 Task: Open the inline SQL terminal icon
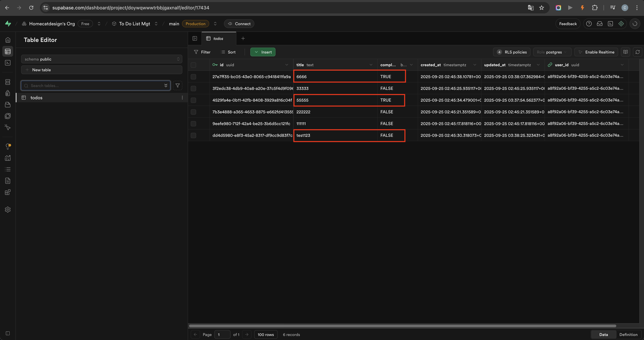[610, 24]
